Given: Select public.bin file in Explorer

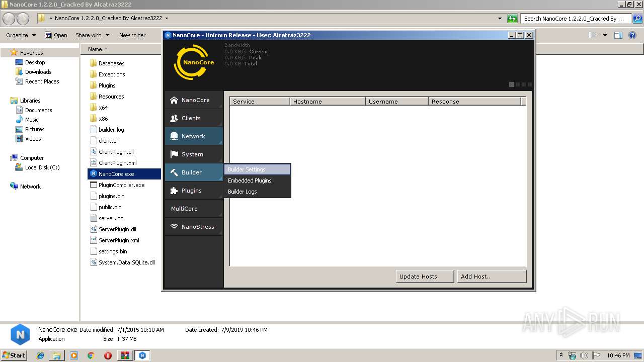Looking at the screenshot, I should point(106,207).
